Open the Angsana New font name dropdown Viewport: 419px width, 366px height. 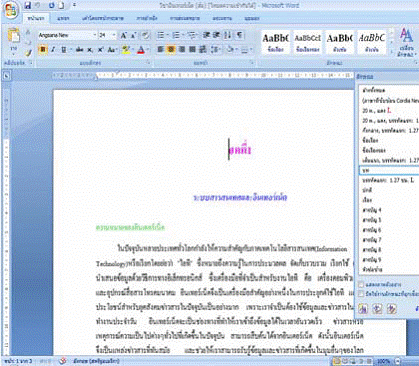pyautogui.click(x=95, y=35)
